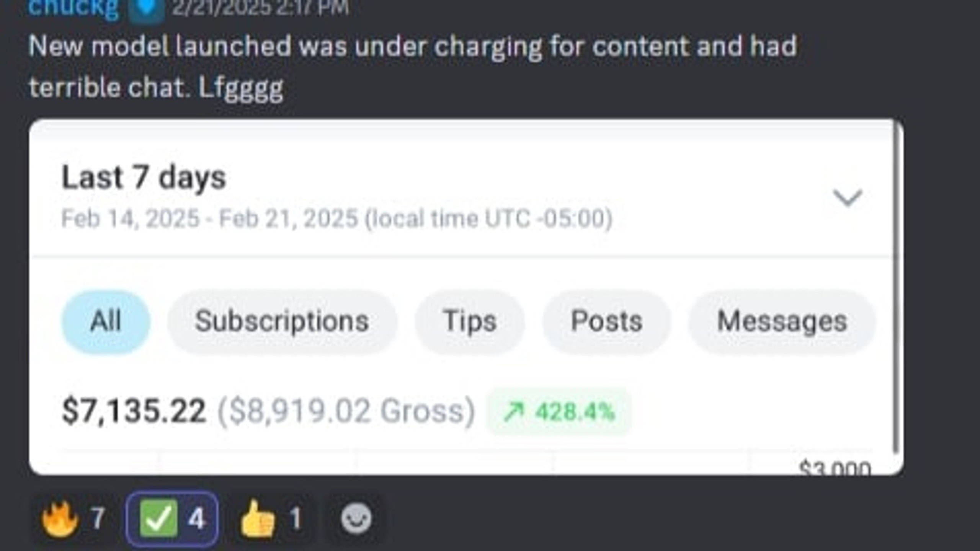Click the chuckg username

(x=73, y=8)
